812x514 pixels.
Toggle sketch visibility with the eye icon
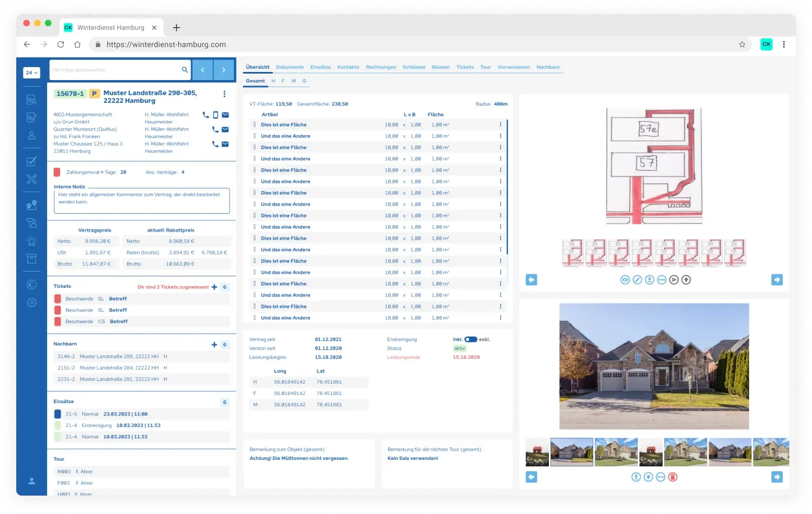625,280
